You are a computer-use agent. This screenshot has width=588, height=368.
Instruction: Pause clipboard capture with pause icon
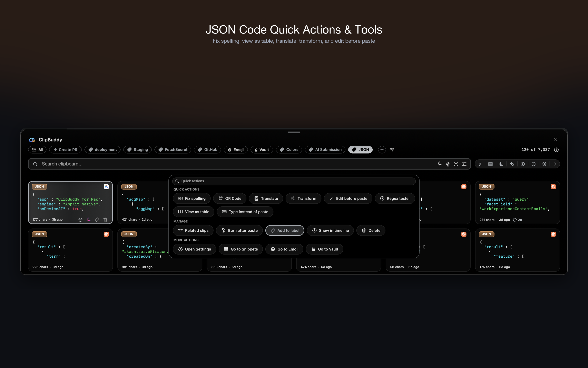click(533, 164)
